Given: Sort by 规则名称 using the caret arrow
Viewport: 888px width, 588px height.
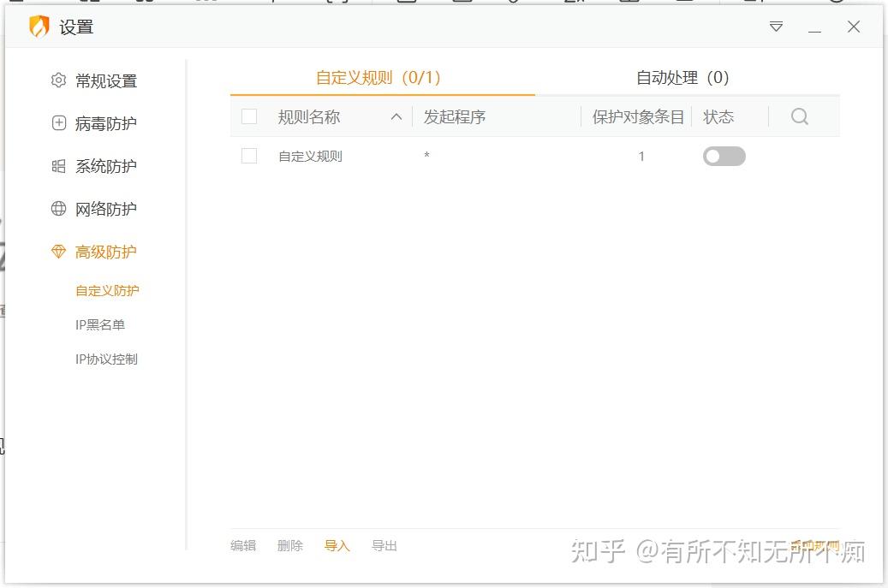Looking at the screenshot, I should (396, 116).
